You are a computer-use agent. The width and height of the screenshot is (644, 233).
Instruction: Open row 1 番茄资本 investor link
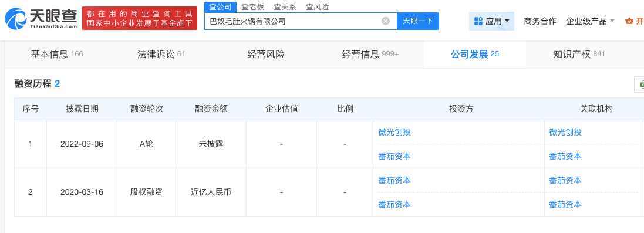(x=395, y=156)
